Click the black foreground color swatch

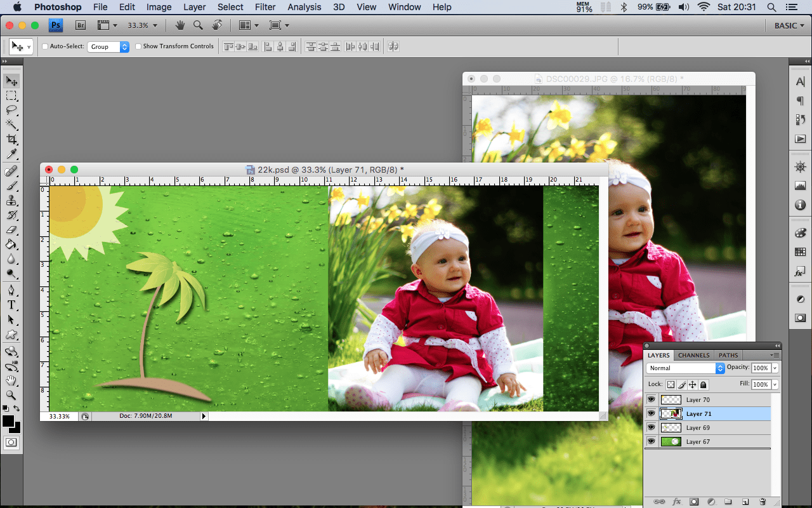(8, 422)
